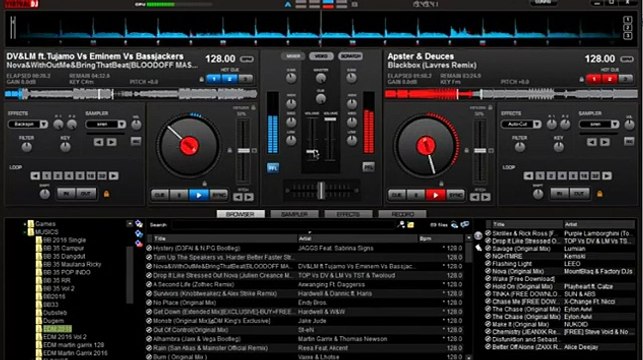Play the left deck
The height and width of the screenshot is (360, 643).
coord(198,195)
